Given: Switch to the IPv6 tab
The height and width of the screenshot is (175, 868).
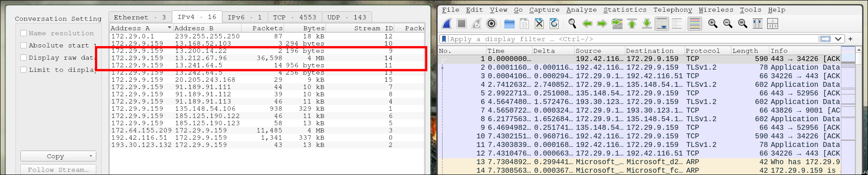Looking at the screenshot, I should pos(245,17).
